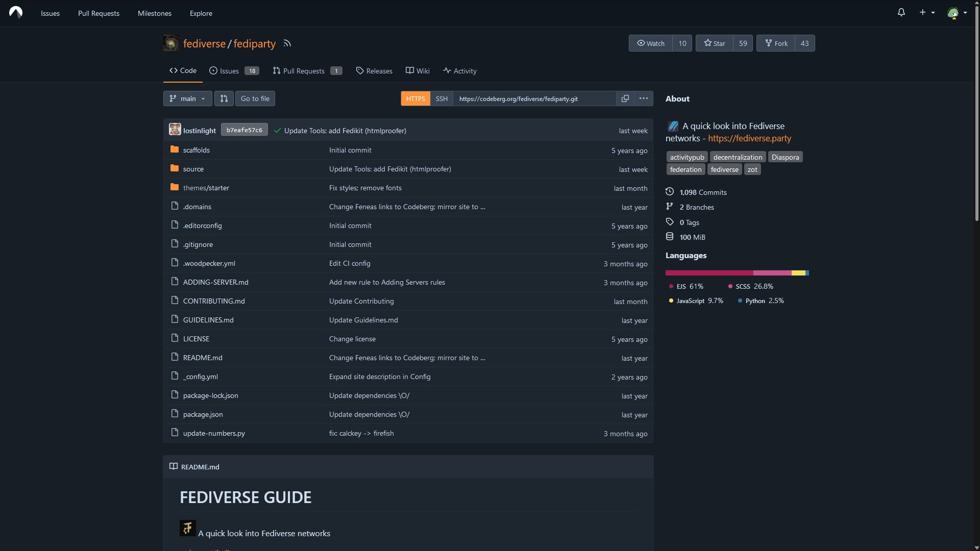The width and height of the screenshot is (980, 551).
Task: Click Go to file button
Action: tap(255, 98)
